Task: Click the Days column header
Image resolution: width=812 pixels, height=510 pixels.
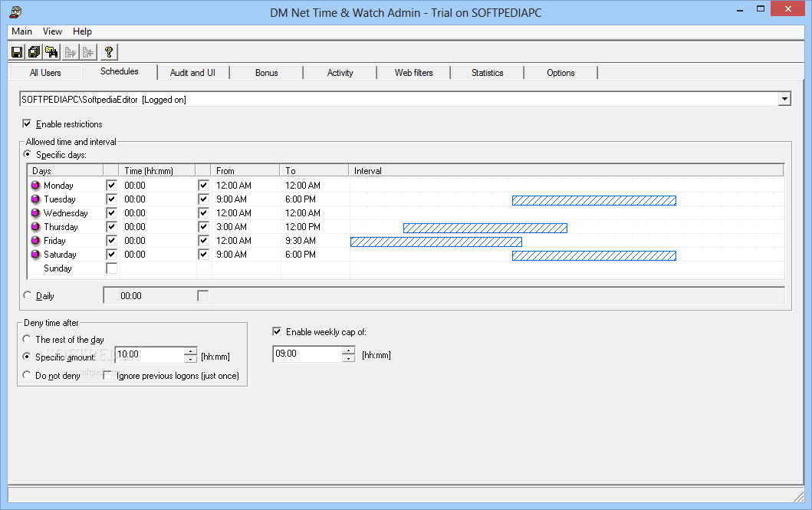Action: pyautogui.click(x=65, y=170)
